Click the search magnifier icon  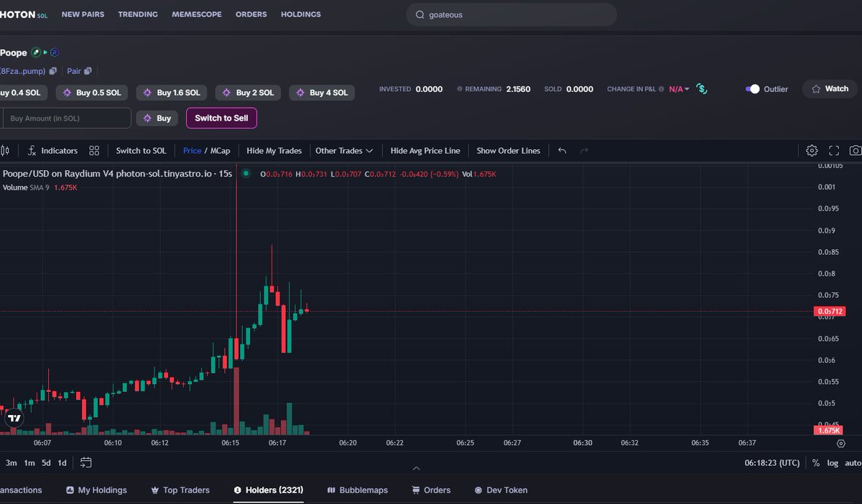tap(419, 14)
